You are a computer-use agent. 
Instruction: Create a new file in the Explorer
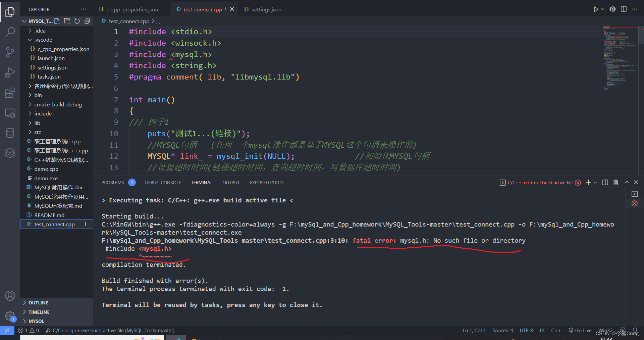[57, 21]
